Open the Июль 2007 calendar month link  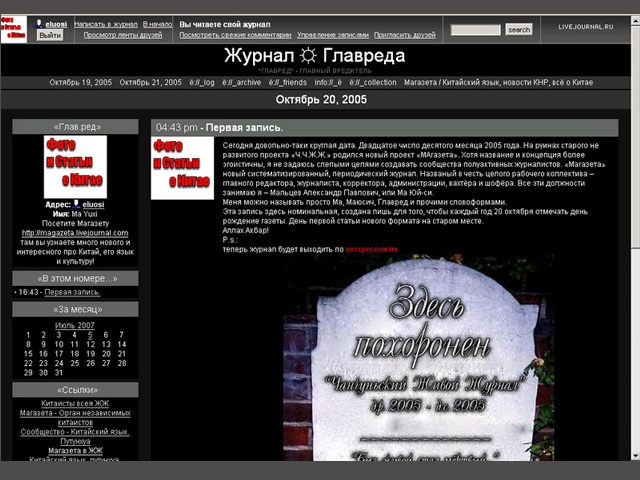[75, 325]
